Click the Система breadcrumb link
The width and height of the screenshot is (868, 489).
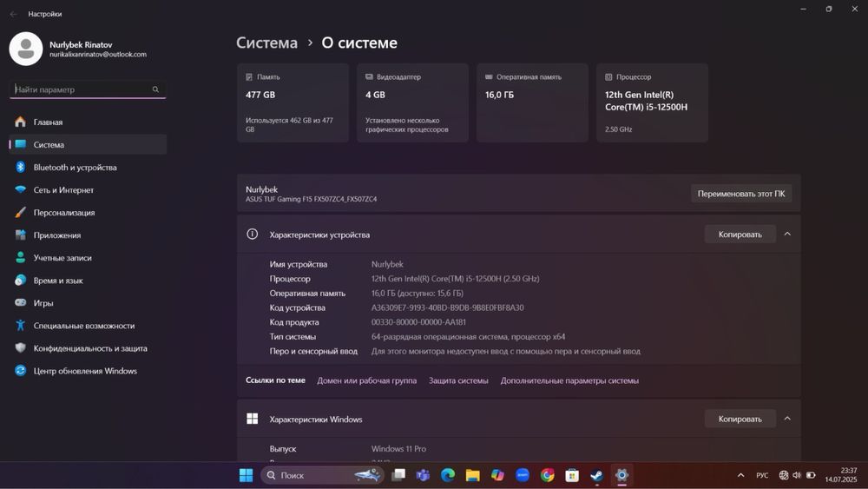[266, 43]
